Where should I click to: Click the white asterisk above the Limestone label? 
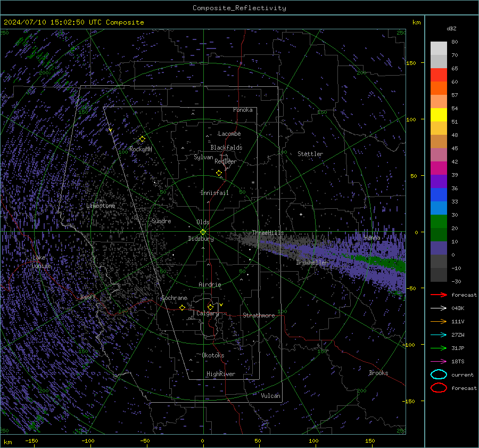point(101,201)
